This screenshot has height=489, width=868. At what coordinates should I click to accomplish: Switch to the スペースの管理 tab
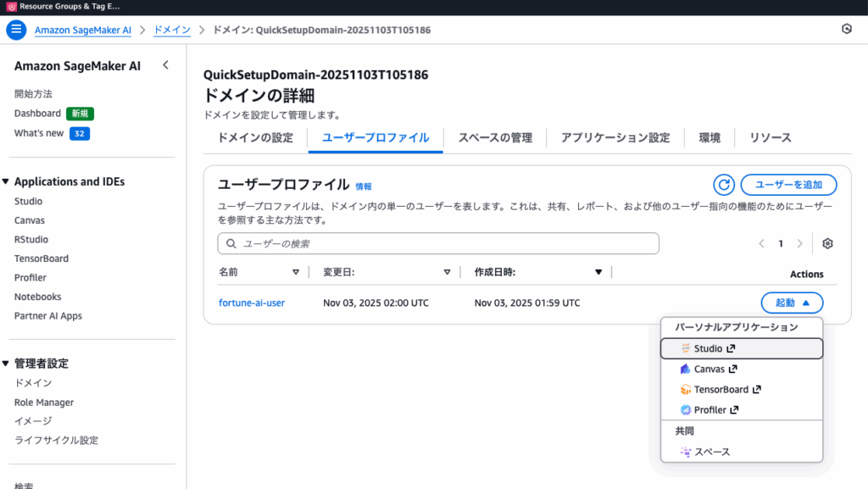point(495,137)
